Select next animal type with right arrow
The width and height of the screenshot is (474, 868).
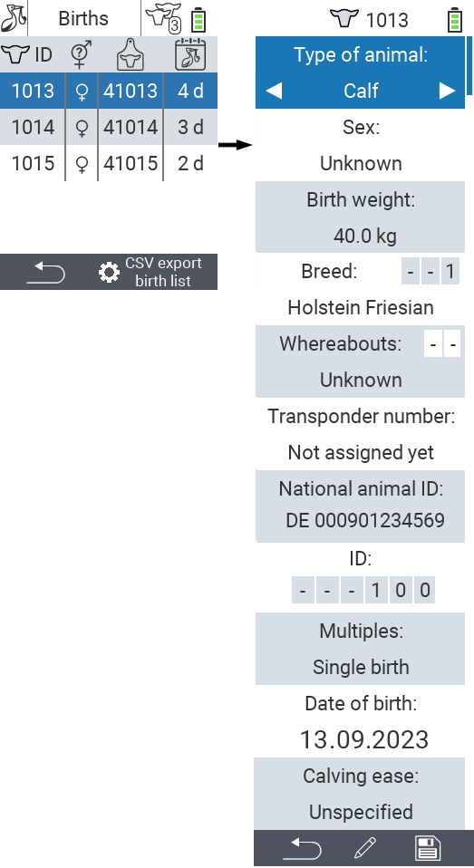(x=448, y=91)
